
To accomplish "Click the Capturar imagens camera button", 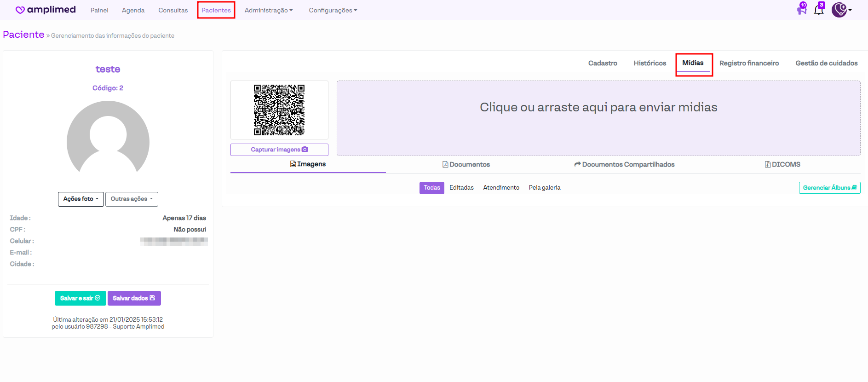I will click(279, 150).
